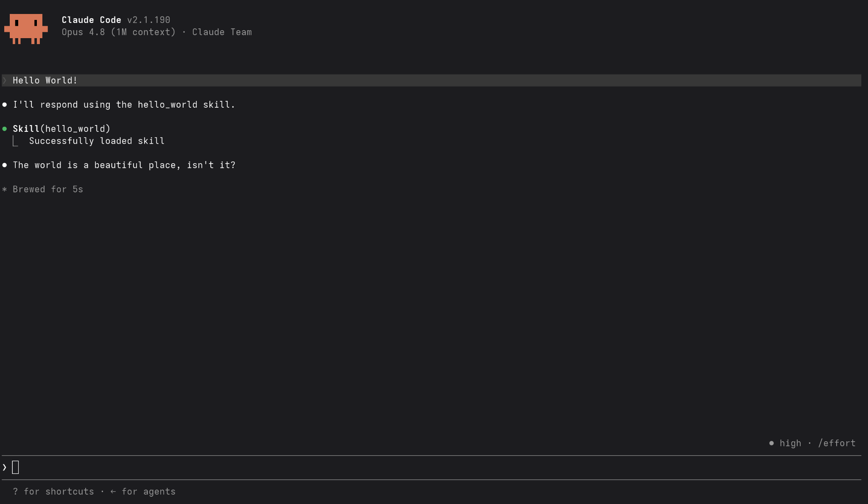Click the question mark shortcuts hint
Image resolution: width=868 pixels, height=504 pixels.
[x=15, y=491]
